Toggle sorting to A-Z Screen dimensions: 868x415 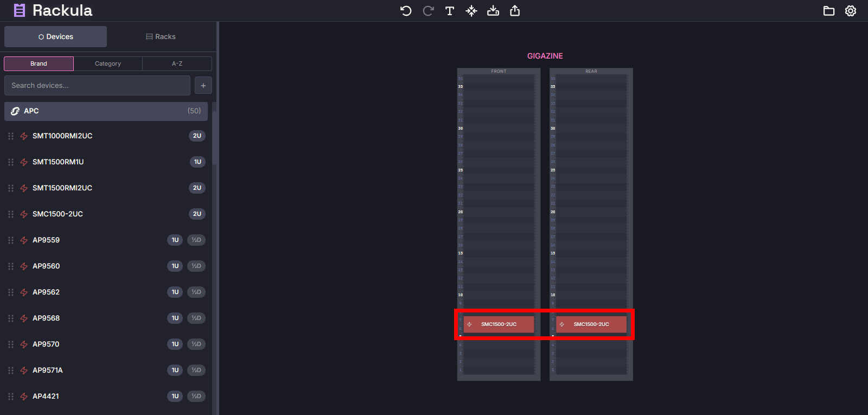point(177,63)
